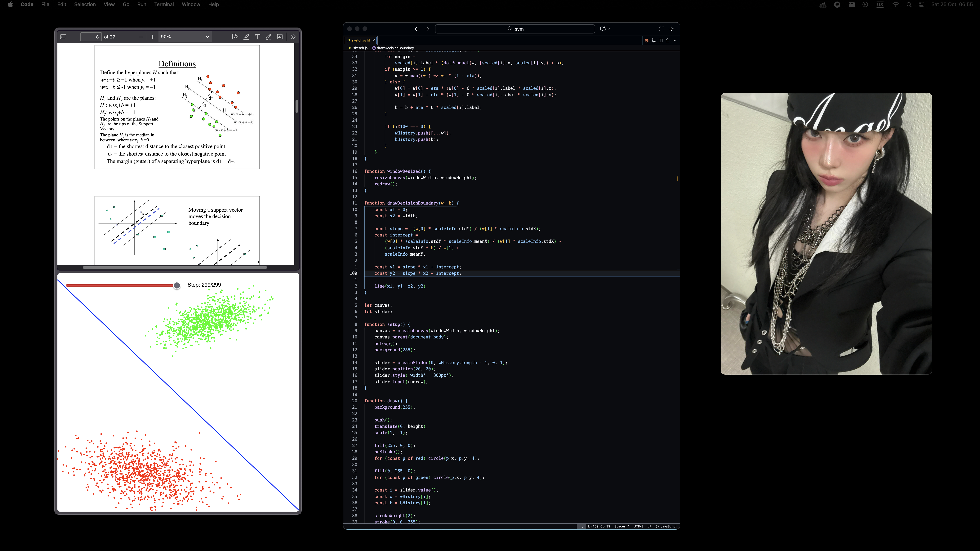Viewport: 980px width, 551px height.
Task: Open the AI chat dropdown arrow
Action: (609, 29)
